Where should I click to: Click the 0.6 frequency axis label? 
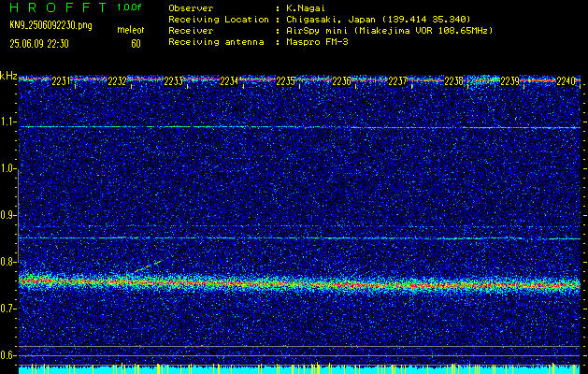[7, 355]
